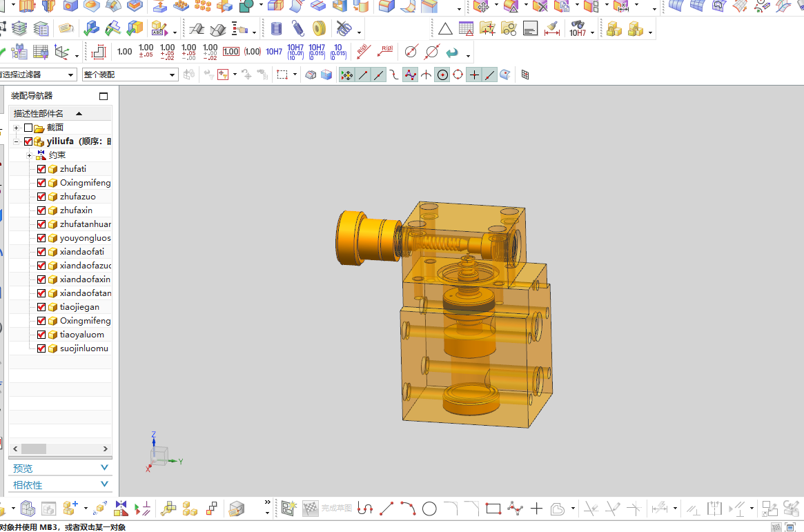This screenshot has height=532, width=804.
Task: Select the triangle datum icon
Action: click(445, 29)
